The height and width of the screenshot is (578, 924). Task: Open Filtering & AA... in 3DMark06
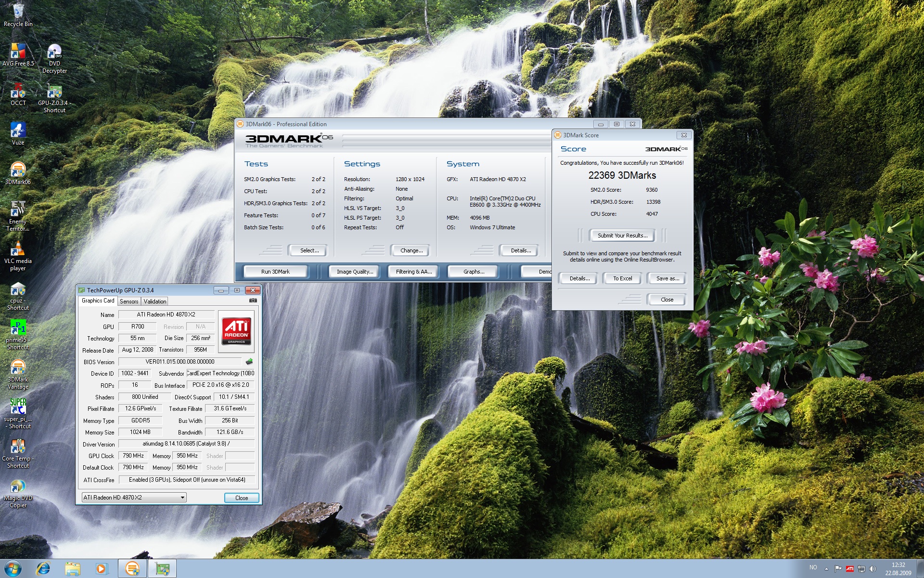[414, 272]
